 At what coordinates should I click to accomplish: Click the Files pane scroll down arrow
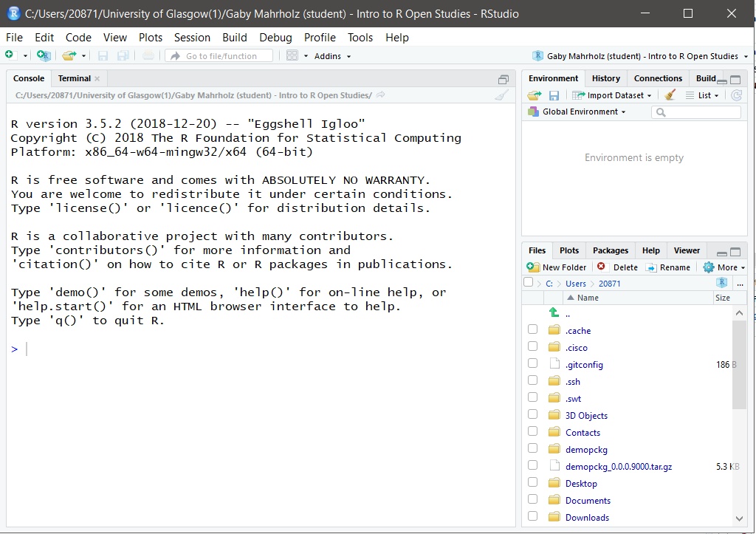(739, 518)
